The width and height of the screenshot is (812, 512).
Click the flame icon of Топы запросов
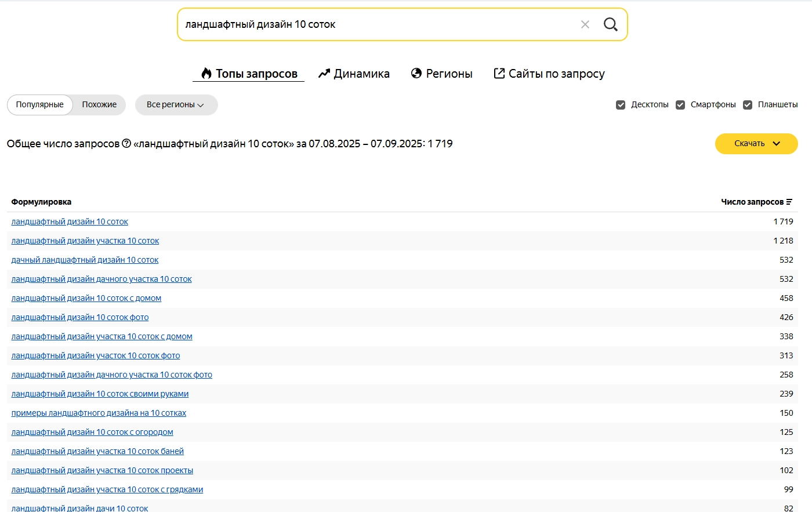206,73
